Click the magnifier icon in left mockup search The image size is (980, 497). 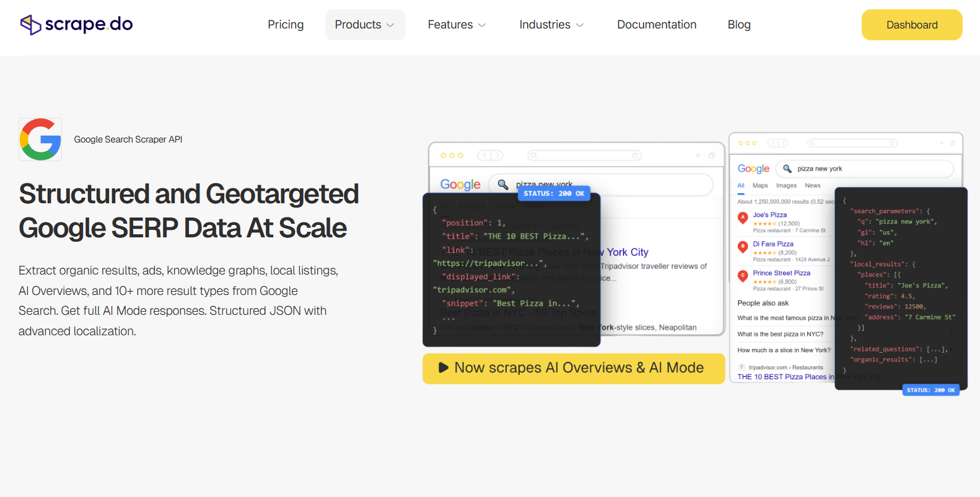click(x=503, y=185)
